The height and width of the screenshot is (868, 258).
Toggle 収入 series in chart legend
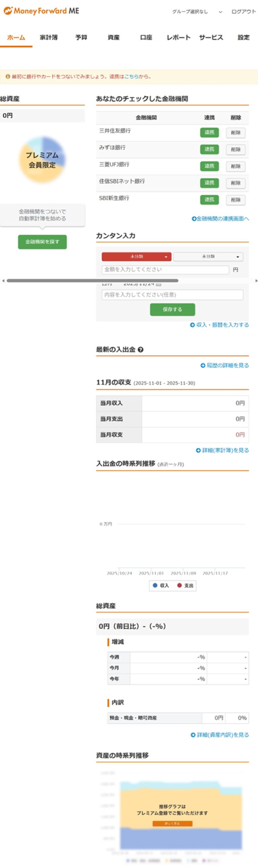pyautogui.click(x=161, y=586)
